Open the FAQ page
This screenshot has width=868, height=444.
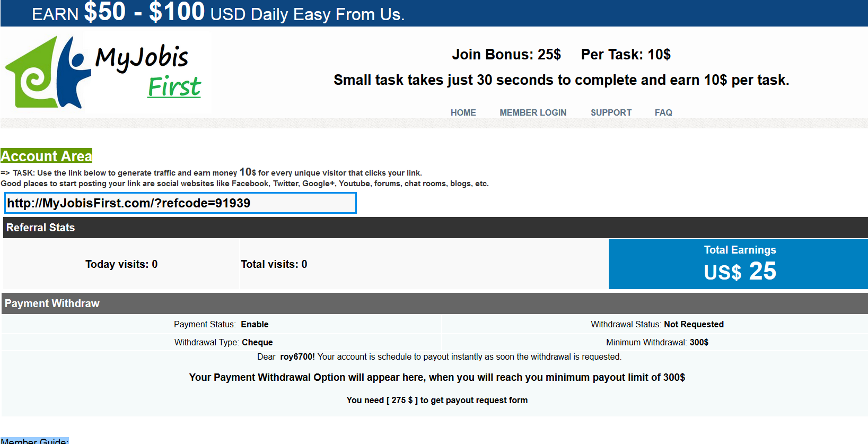tap(663, 112)
